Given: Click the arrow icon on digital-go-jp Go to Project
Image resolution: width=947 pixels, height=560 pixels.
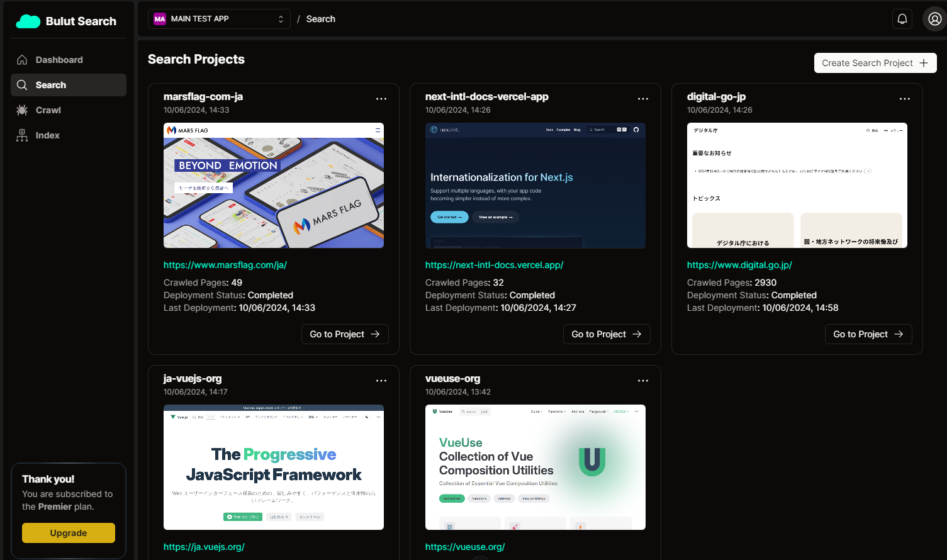Looking at the screenshot, I should pos(899,334).
